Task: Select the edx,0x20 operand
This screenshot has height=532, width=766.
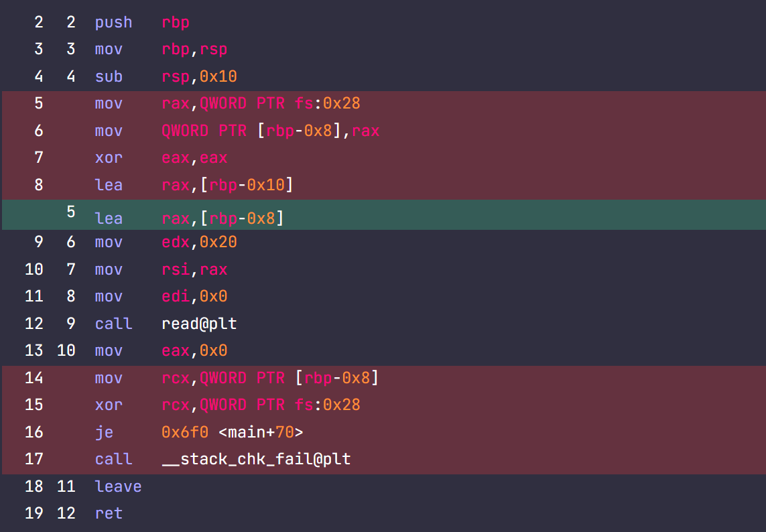Action: (x=199, y=242)
